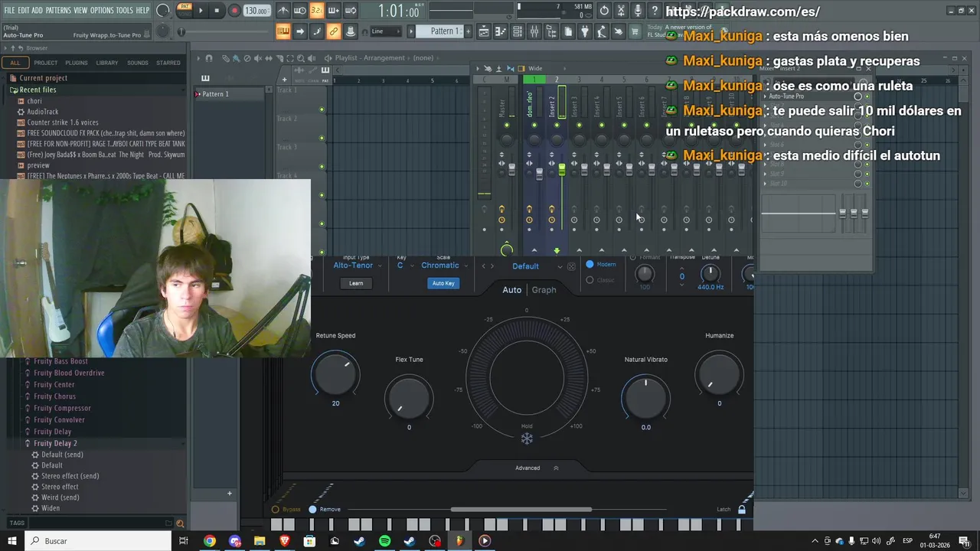Image resolution: width=980 pixels, height=551 pixels.
Task: Toggle the metronome icon
Action: tap(283, 11)
